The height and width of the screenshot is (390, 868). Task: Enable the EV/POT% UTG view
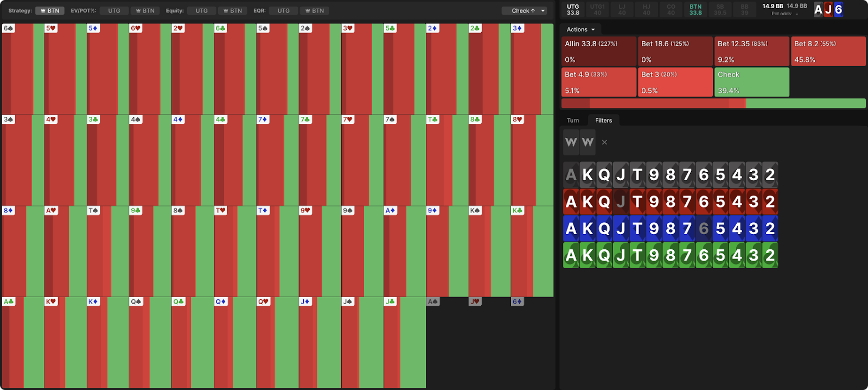coord(114,11)
